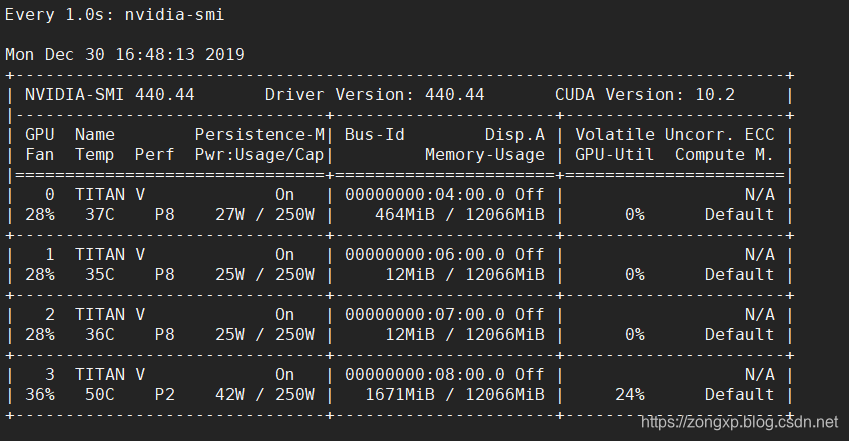The width and height of the screenshot is (849, 441).
Task: Click the 'Volatile Uncorr. ECC' header
Action: click(x=675, y=135)
